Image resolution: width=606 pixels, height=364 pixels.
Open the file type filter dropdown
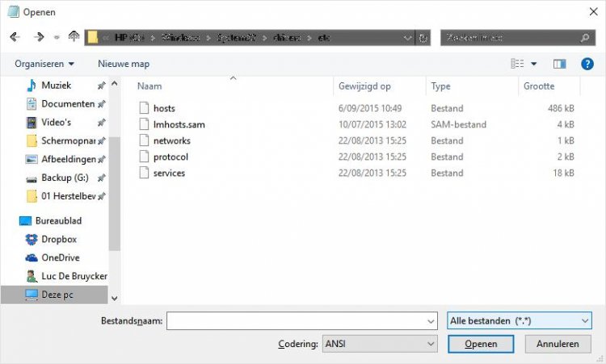click(x=519, y=320)
